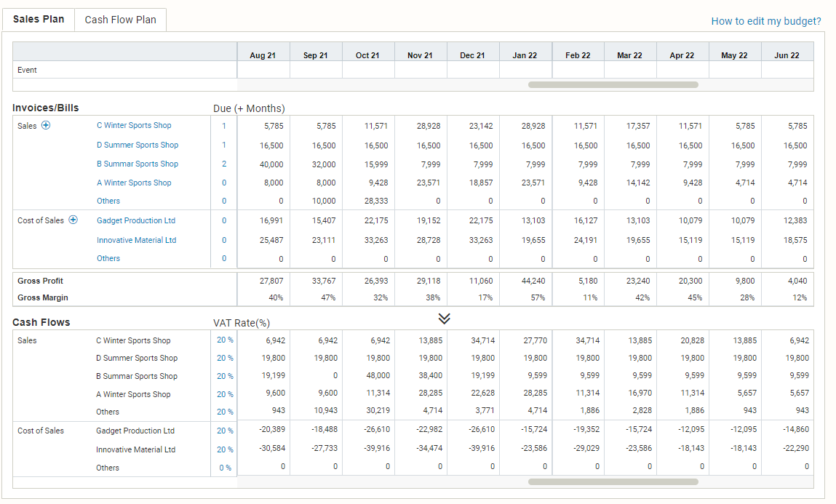
Task: Open A Winter Sports Shop link
Action: click(134, 183)
